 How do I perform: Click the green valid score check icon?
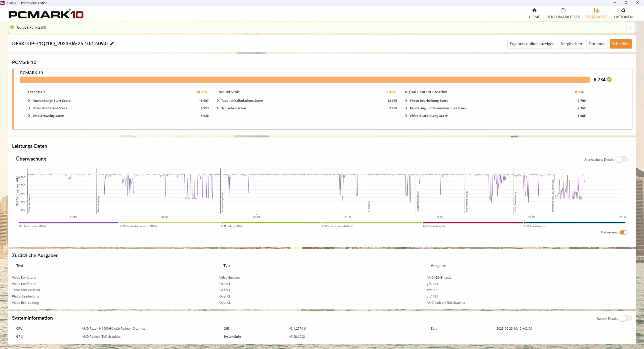pos(12,27)
